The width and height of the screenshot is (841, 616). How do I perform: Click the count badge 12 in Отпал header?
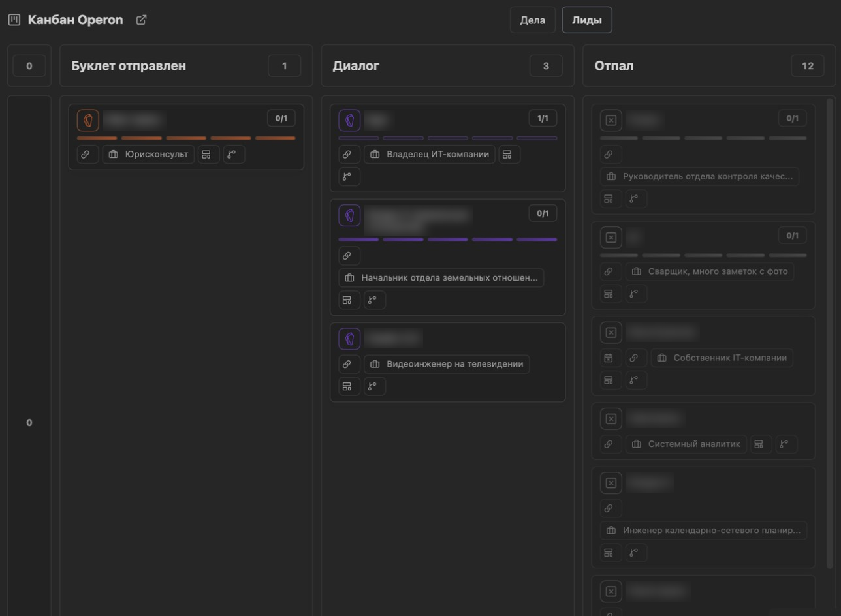pos(808,66)
